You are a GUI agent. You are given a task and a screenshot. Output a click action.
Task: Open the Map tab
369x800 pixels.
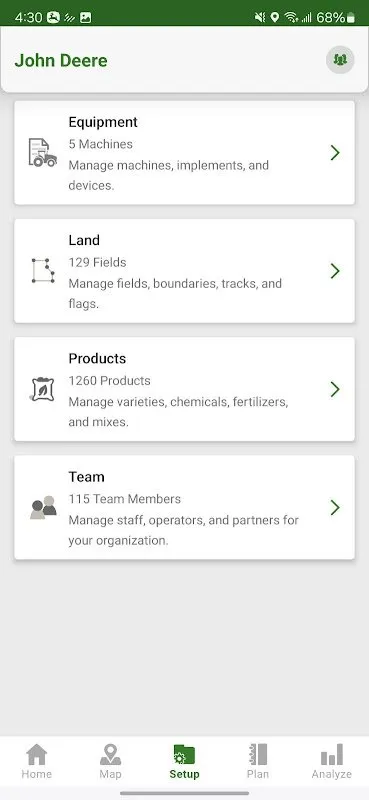point(110,761)
